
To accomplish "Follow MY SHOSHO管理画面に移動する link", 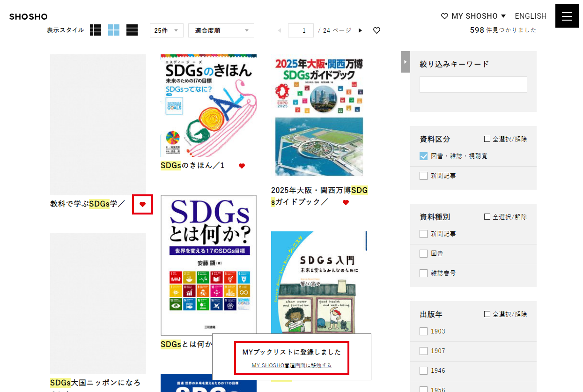I will (292, 365).
